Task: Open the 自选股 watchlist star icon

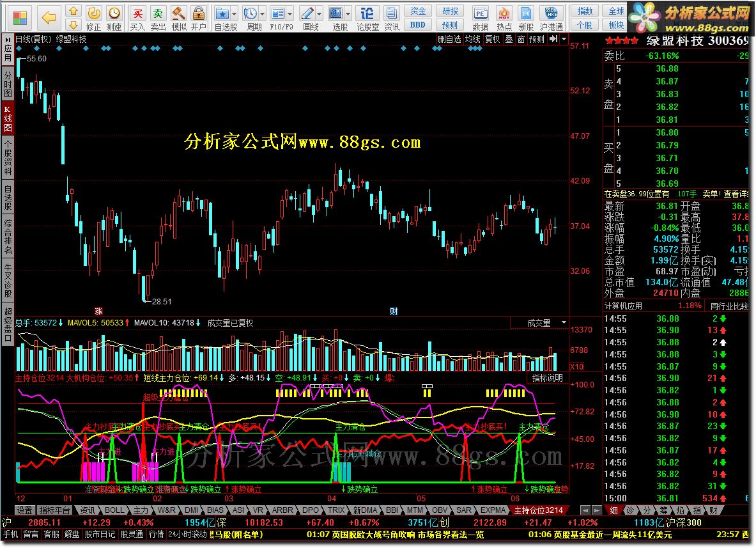Action: point(222,13)
